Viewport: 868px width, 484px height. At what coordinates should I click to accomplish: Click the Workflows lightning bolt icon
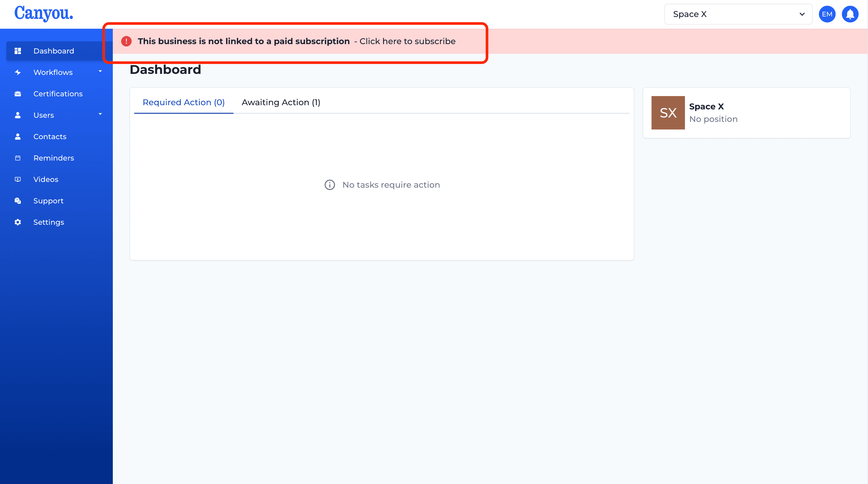(x=18, y=72)
